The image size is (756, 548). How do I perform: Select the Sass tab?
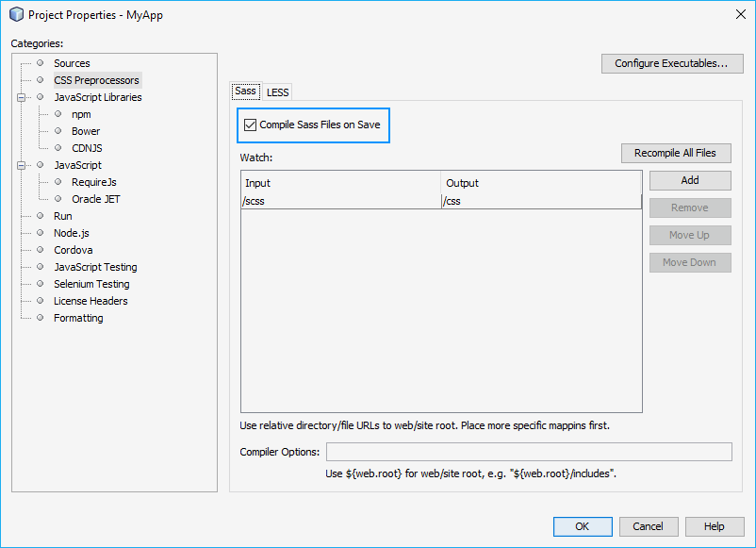pos(245,91)
